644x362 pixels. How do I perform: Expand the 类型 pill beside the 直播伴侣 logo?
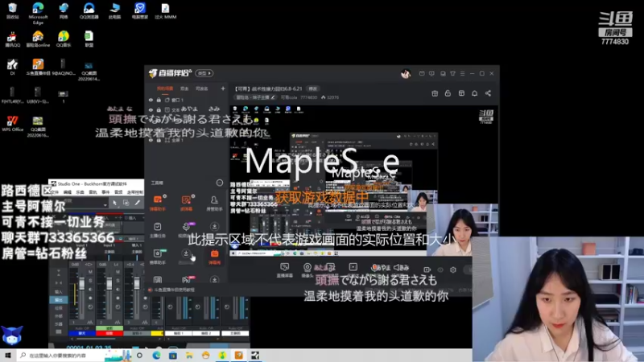click(x=204, y=73)
